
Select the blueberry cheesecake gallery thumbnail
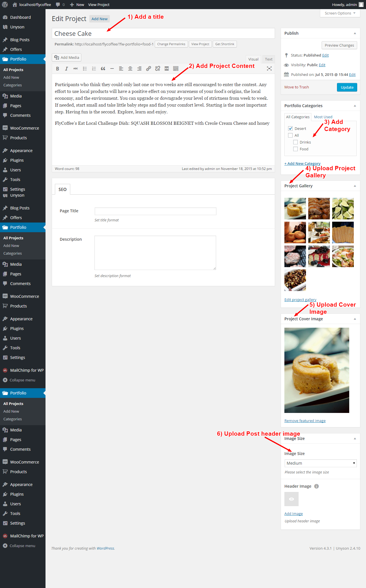(319, 256)
